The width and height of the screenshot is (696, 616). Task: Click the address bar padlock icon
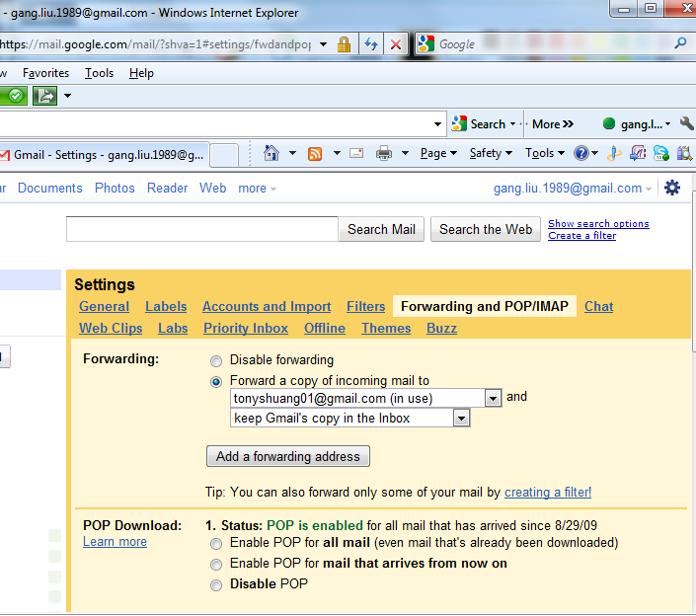click(344, 44)
